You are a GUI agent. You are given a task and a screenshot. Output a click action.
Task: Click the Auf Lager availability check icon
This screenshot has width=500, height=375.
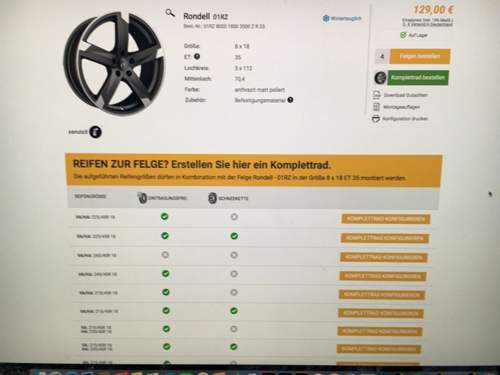pos(403,35)
